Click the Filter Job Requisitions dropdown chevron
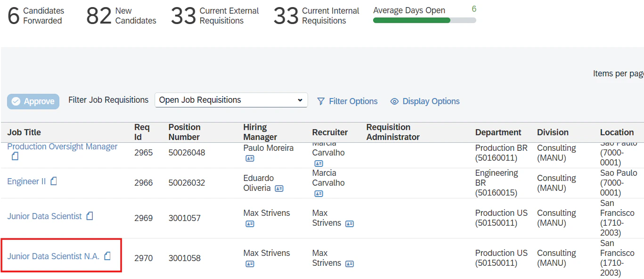This screenshot has width=644, height=279. pyautogui.click(x=300, y=100)
